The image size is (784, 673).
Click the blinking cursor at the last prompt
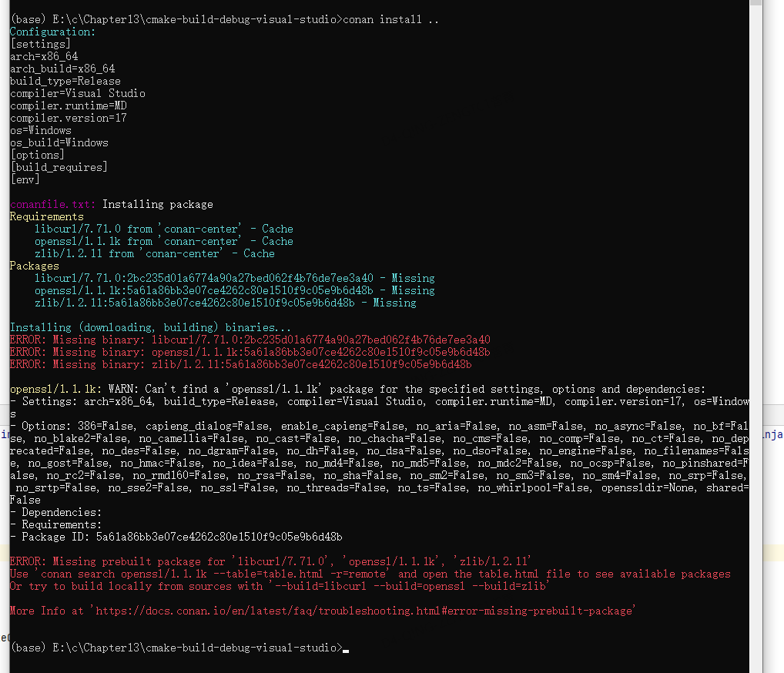(x=347, y=649)
